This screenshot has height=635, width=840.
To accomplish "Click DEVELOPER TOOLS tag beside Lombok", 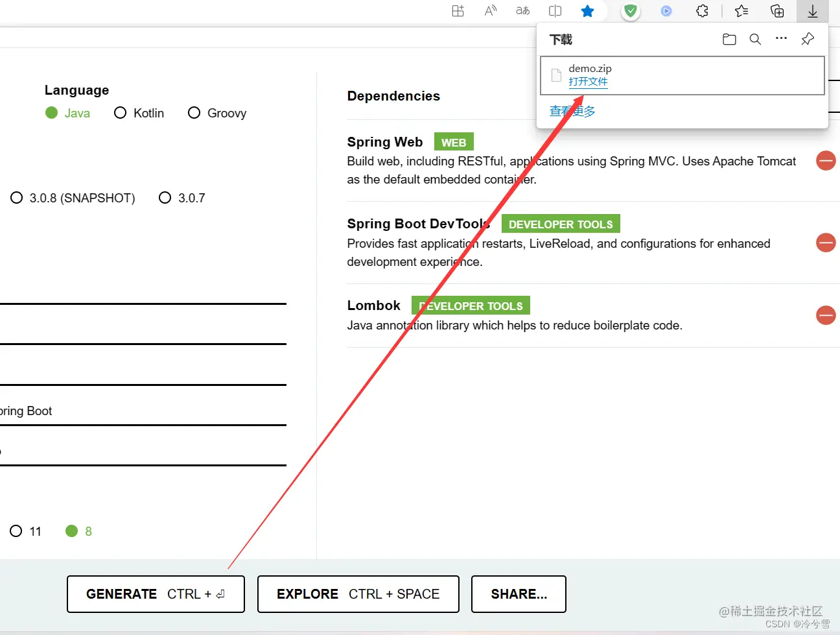I will coord(471,306).
